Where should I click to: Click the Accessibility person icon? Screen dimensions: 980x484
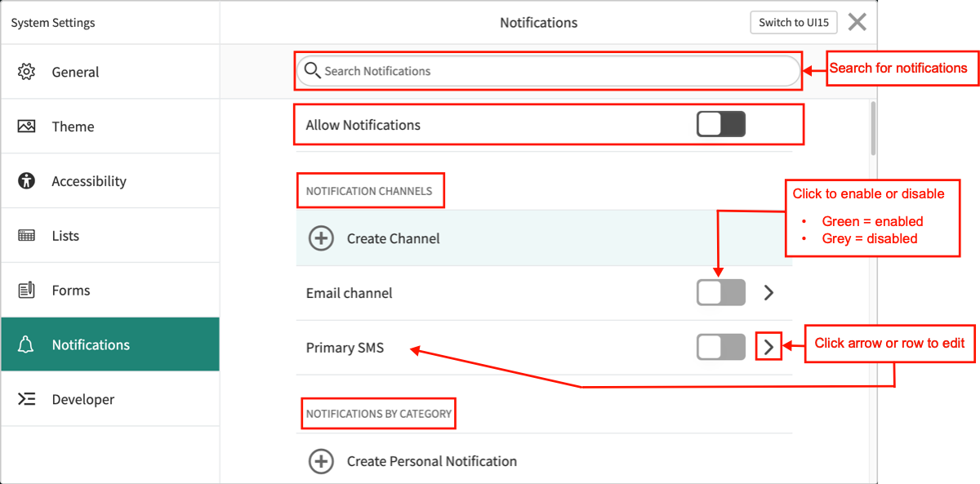[x=26, y=181]
